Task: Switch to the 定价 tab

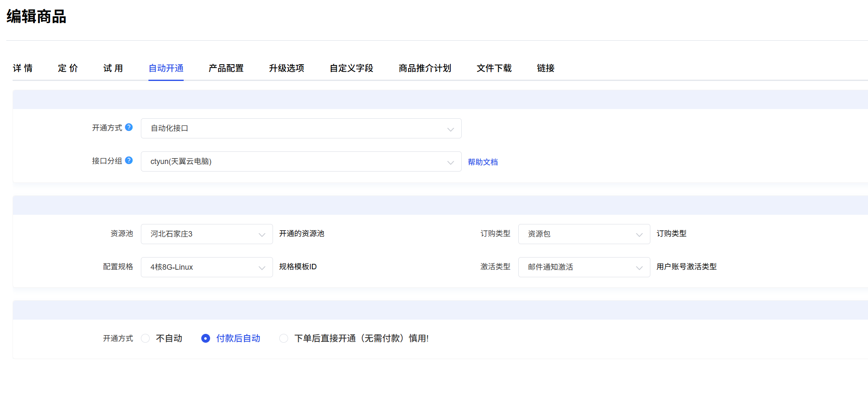Action: (68, 68)
